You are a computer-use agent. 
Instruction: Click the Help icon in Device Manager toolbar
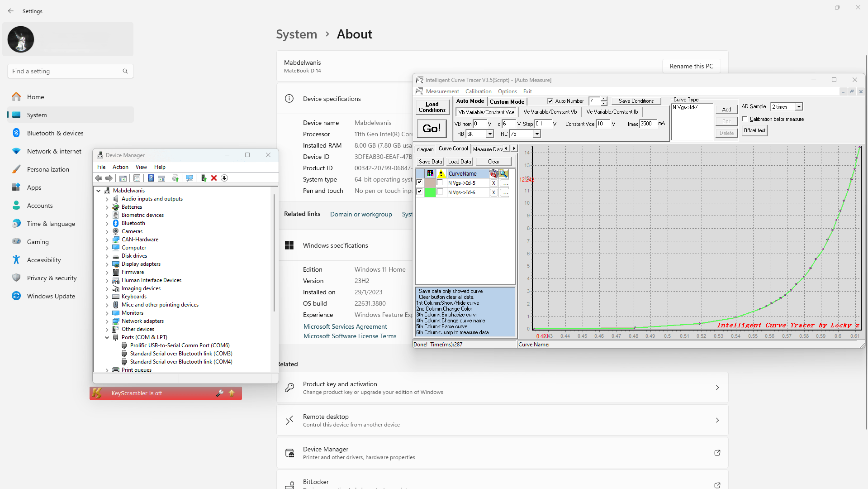151,178
